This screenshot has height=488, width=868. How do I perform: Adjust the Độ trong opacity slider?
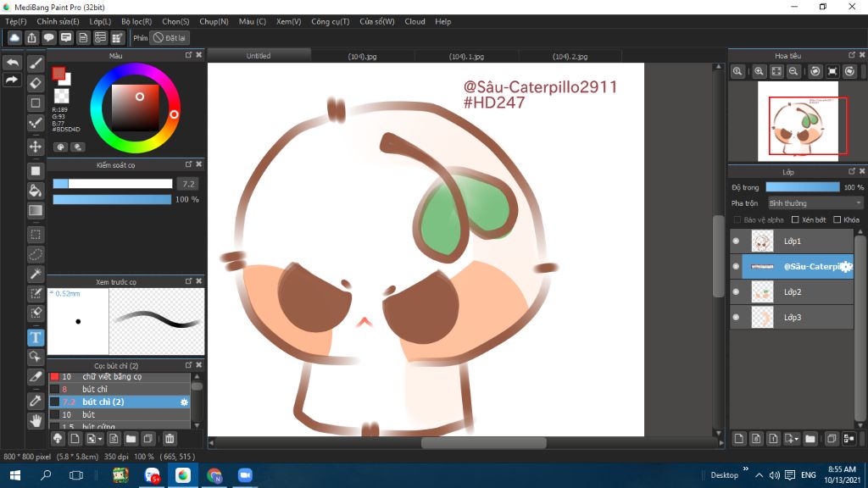803,187
